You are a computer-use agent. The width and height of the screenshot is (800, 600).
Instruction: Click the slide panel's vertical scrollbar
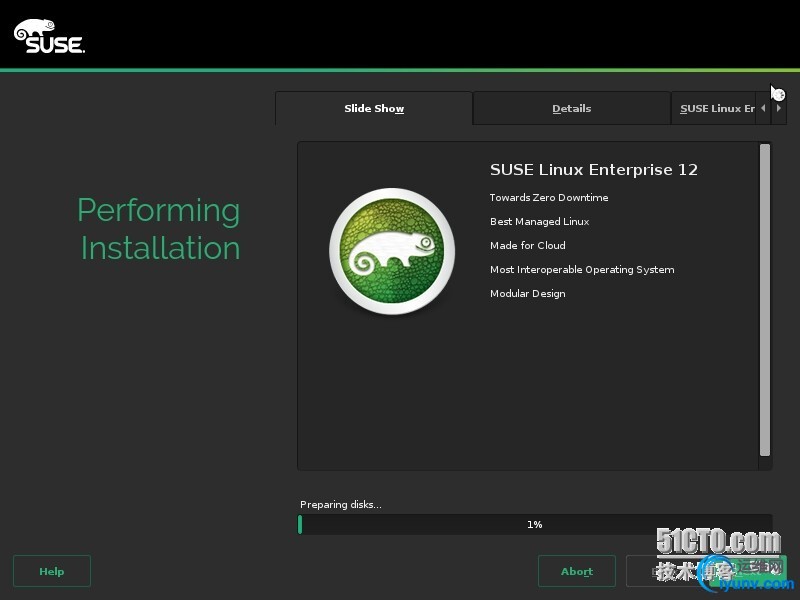point(765,300)
